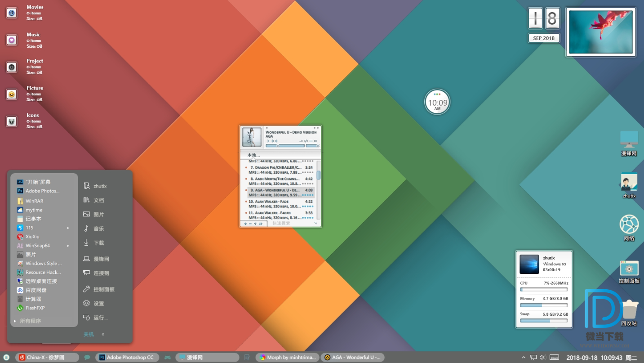Open 网络 network desktop icon

(629, 228)
